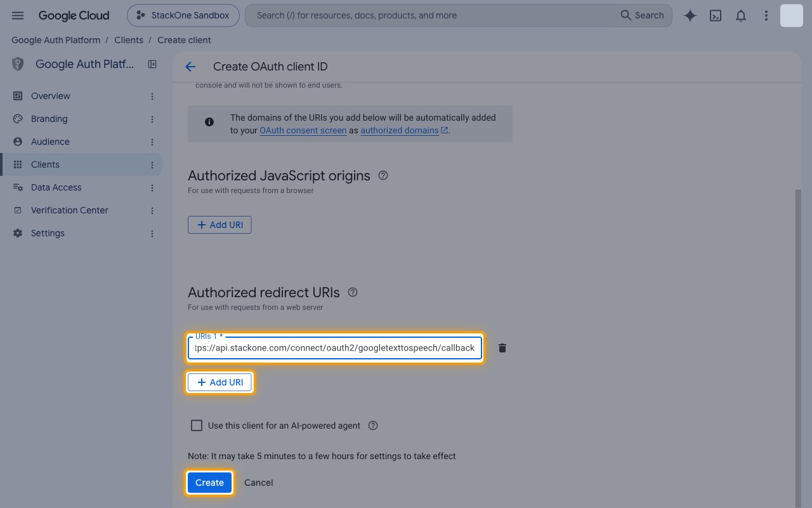Click the Google Cloud logo
This screenshot has width=812, height=508.
74,16
